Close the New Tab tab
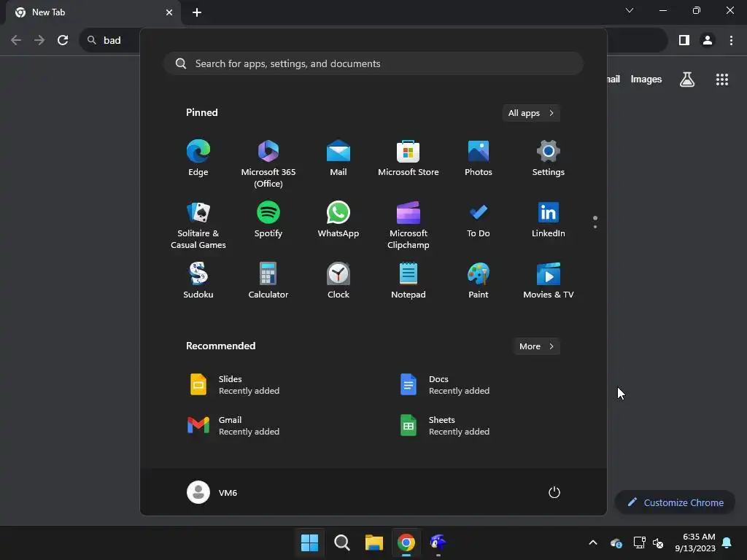This screenshot has width=747, height=560. click(169, 12)
